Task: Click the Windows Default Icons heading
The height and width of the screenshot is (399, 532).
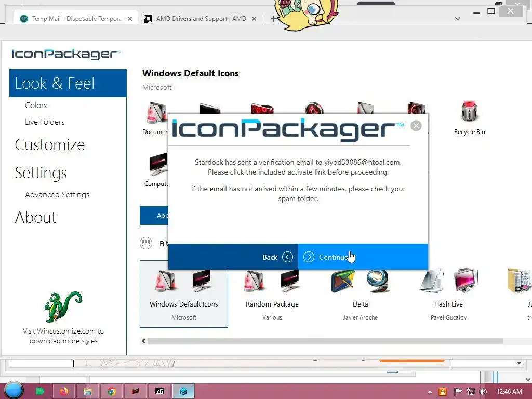Action: click(190, 73)
